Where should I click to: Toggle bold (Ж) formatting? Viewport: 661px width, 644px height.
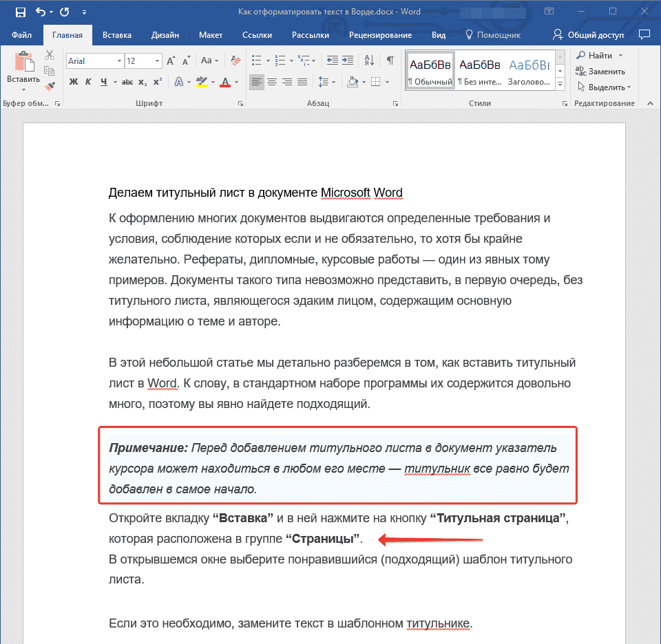pyautogui.click(x=74, y=80)
